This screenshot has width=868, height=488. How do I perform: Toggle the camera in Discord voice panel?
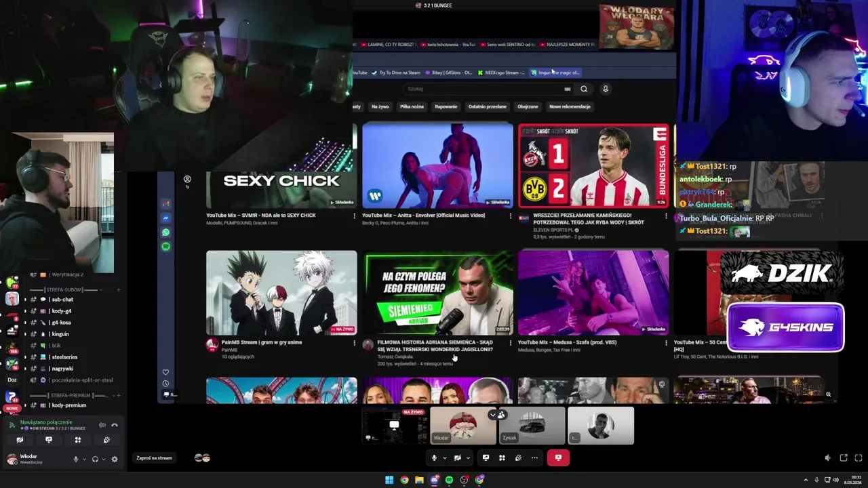click(x=20, y=440)
